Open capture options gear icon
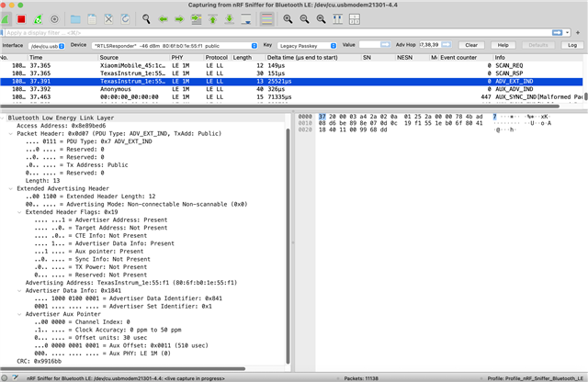 54,18
